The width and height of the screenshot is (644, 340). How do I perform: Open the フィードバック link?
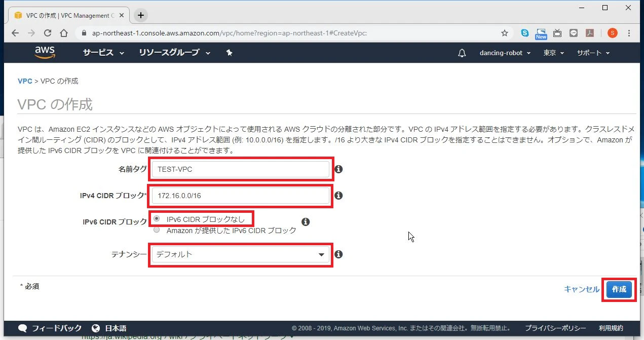pyautogui.click(x=50, y=328)
